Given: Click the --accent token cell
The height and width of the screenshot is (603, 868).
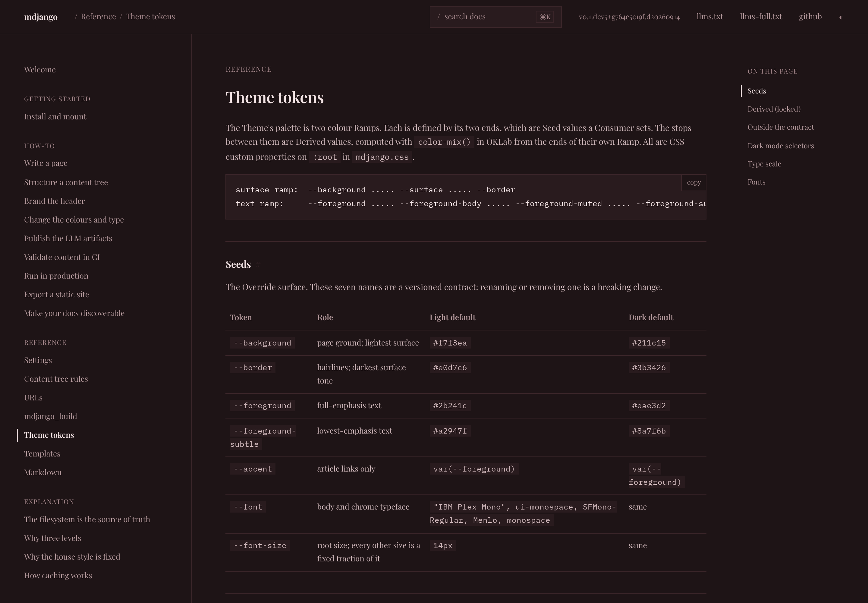Looking at the screenshot, I should coord(252,469).
